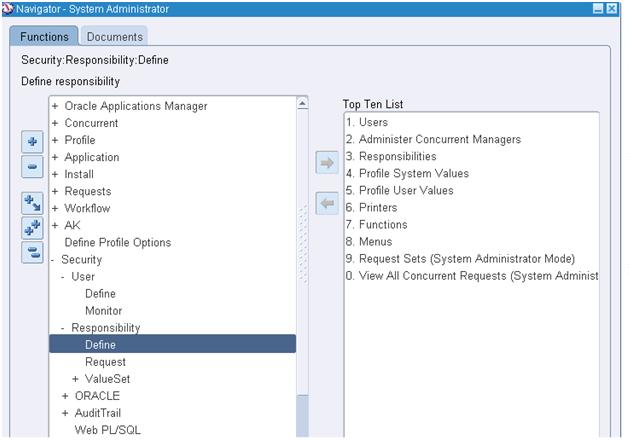Click the Collapse All (double minus) icon

[32, 252]
